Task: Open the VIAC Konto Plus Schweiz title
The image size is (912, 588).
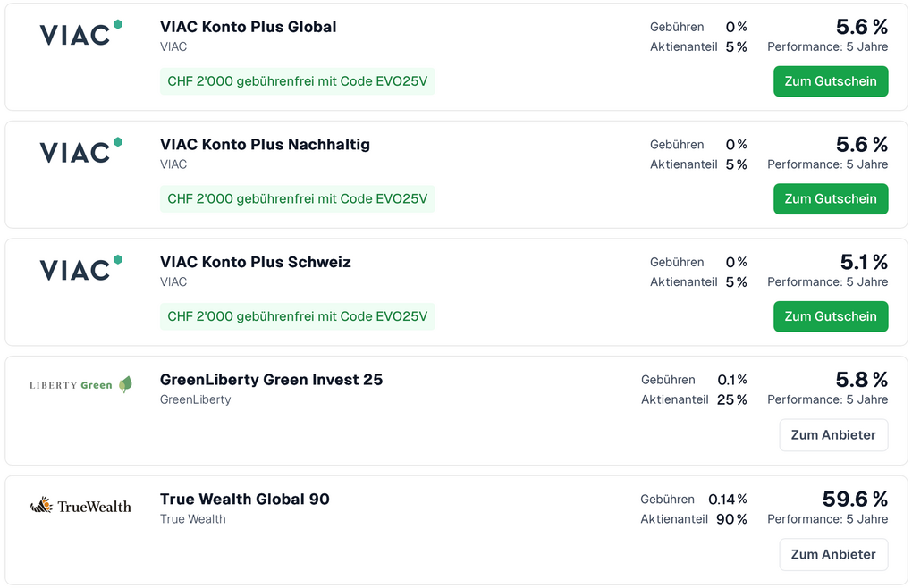Action: point(255,263)
